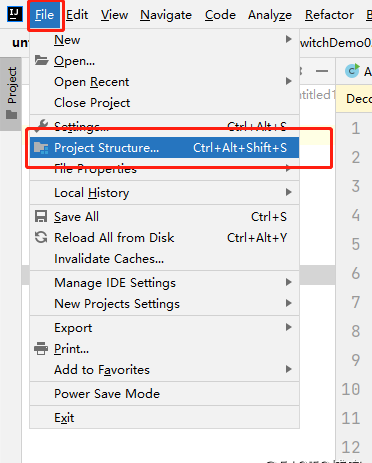372x463 pixels.
Task: Click the Save All floppy disk icon
Action: pyautogui.click(x=41, y=216)
